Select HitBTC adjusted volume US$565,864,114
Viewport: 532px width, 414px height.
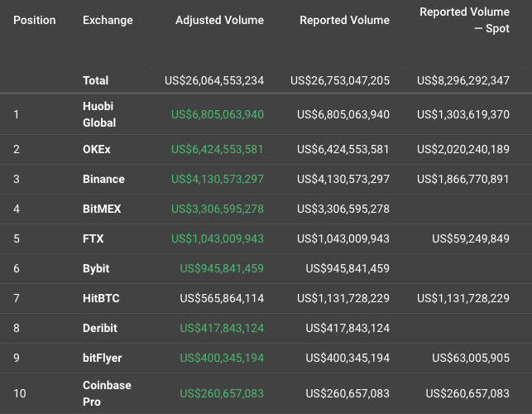(222, 299)
